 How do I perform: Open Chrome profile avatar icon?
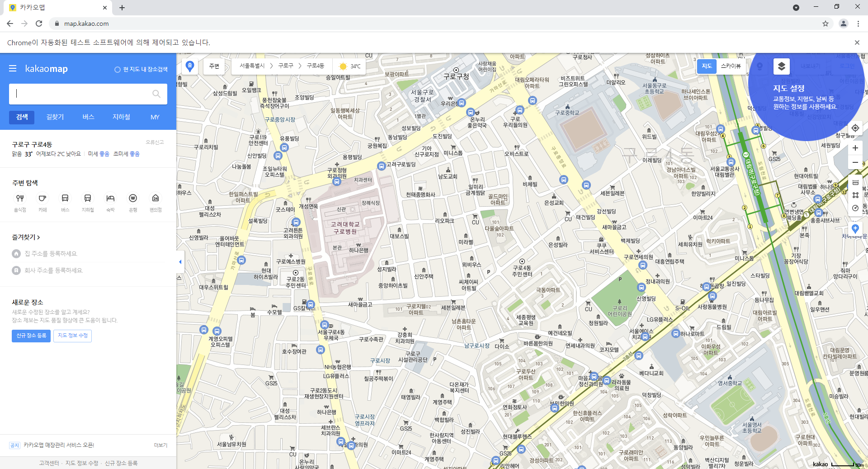[844, 24]
